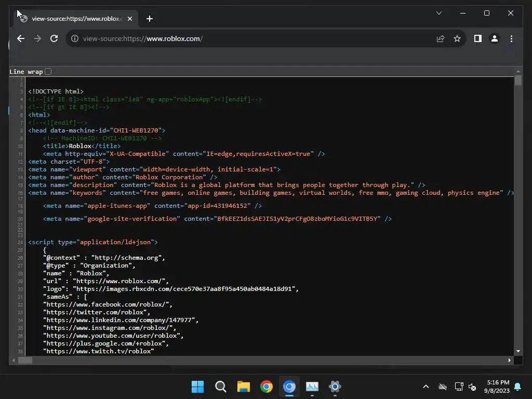Click the <!DOCTYPE html> line
Screen dimensions: 532x399
56,91
